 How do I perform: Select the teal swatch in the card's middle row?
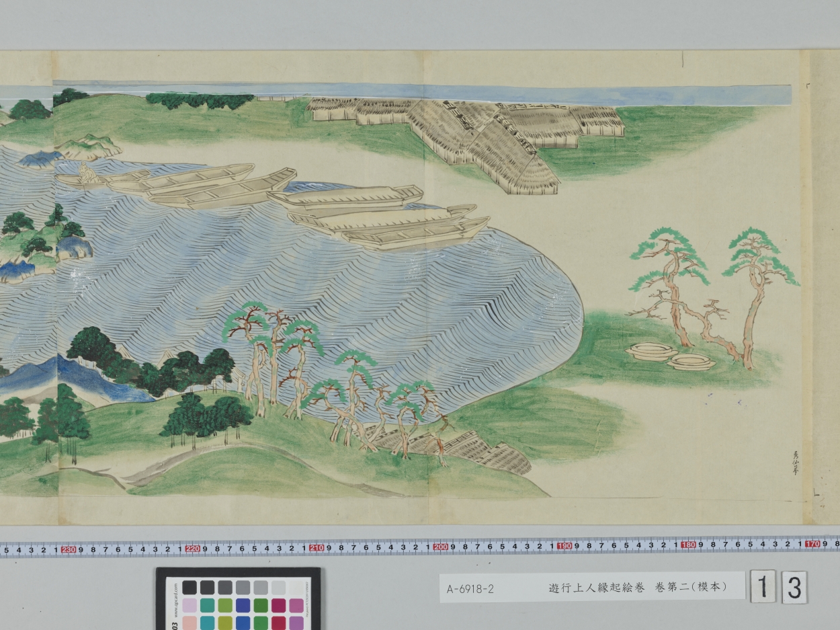click(x=207, y=605)
